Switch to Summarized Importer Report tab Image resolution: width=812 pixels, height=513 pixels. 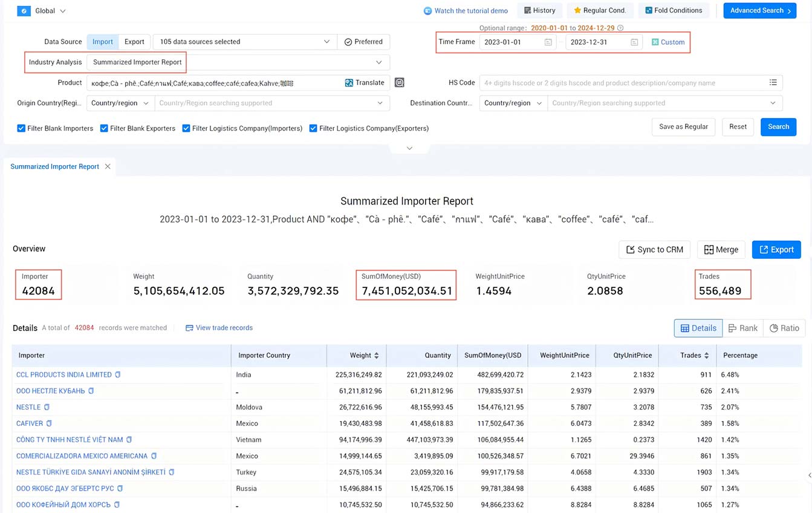tap(54, 166)
